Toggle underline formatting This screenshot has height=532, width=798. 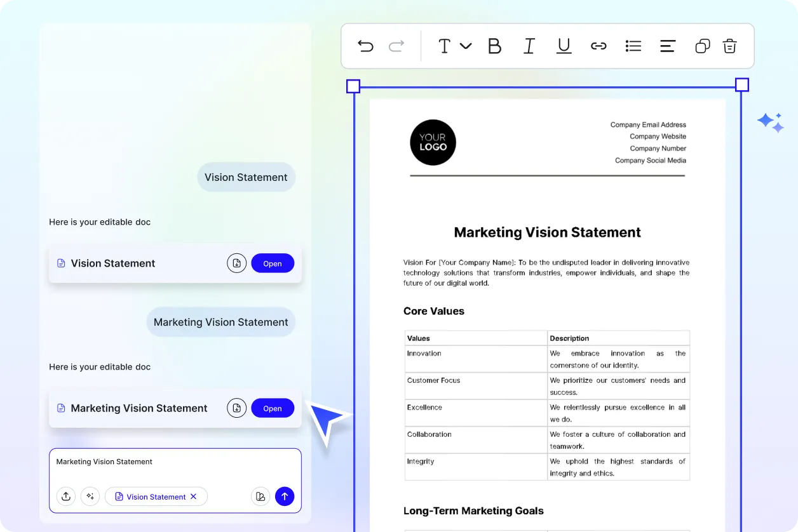pos(564,46)
